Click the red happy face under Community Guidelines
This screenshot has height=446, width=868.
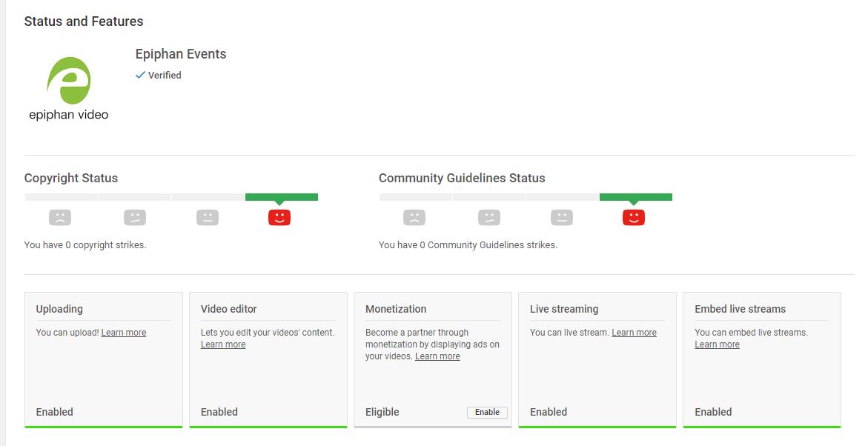[634, 218]
